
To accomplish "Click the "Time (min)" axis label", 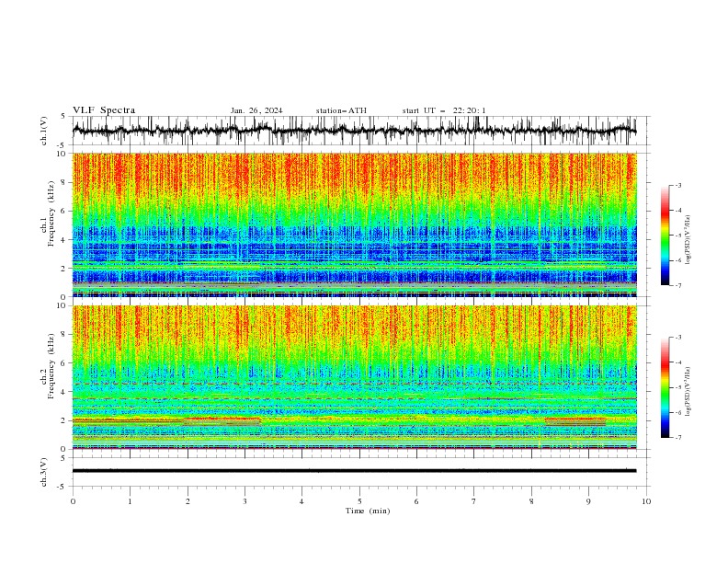I will click(368, 511).
